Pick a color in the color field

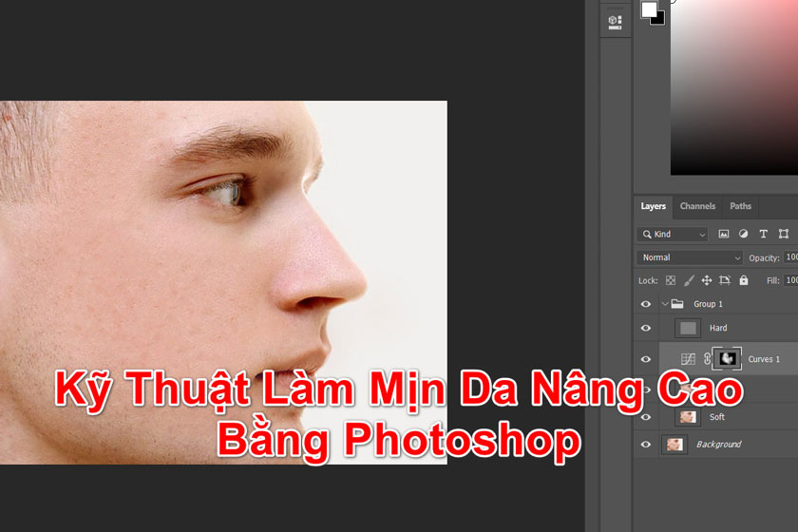pos(733,87)
